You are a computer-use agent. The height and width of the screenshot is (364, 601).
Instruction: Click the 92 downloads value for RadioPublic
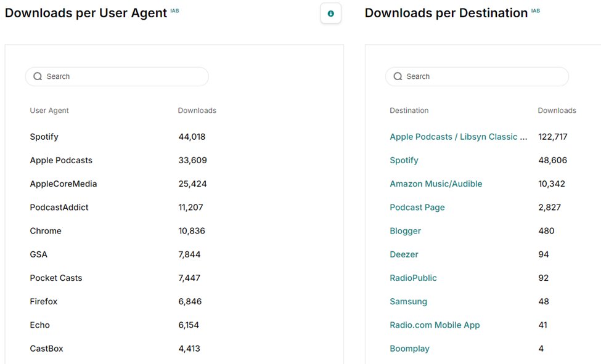544,278
